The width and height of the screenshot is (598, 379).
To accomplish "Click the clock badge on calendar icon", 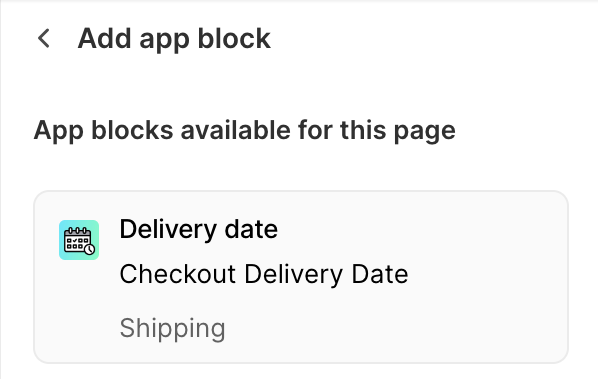I will pyautogui.click(x=90, y=249).
